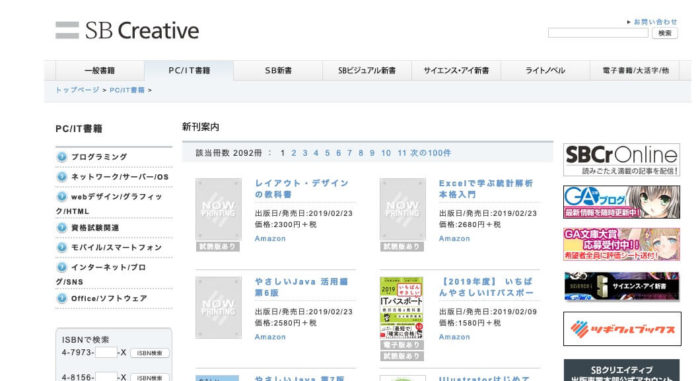Screen dimensions: 700x381
Task: Open the SBCr Online banner
Action: 621,159
